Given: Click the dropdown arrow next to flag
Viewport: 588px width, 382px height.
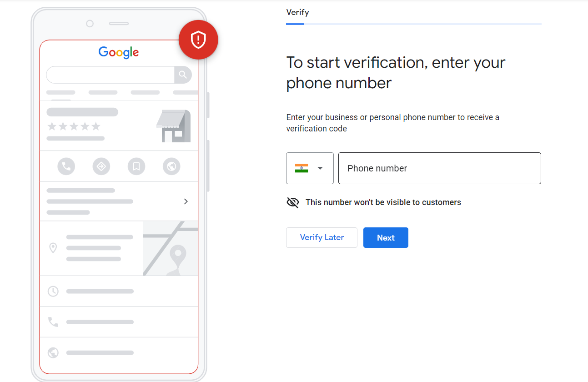Looking at the screenshot, I should [320, 168].
